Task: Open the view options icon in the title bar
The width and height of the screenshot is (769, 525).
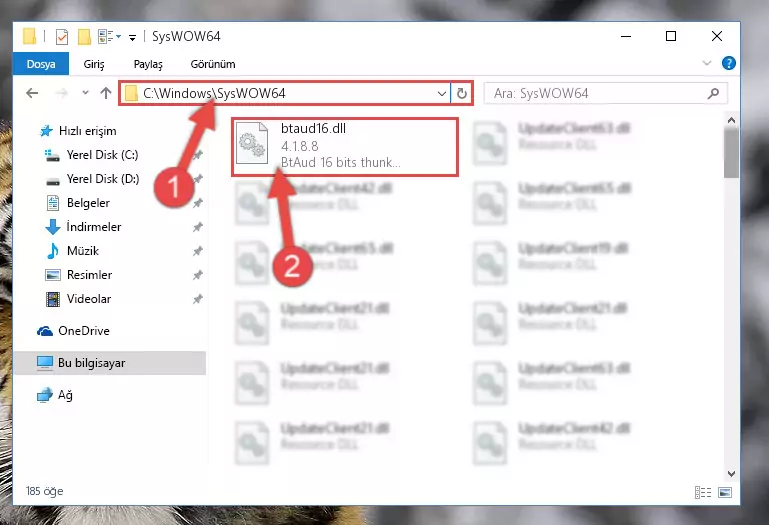Action: pyautogui.click(x=105, y=37)
